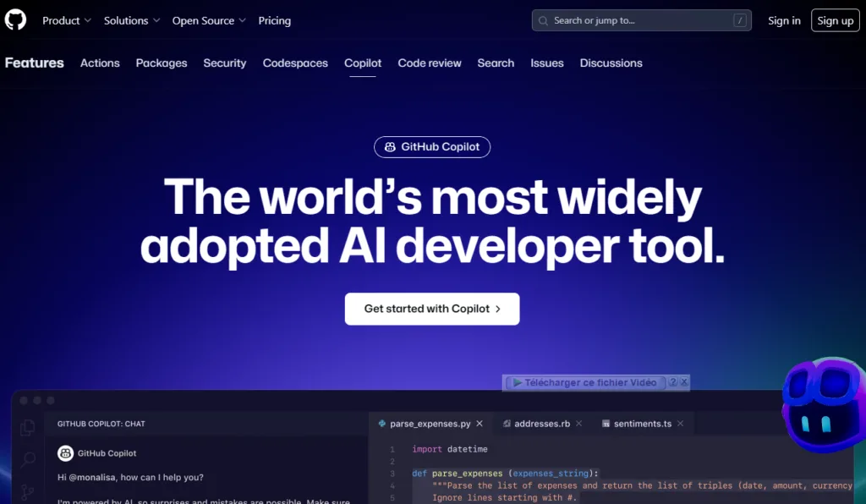The width and height of the screenshot is (866, 504).
Task: Dismiss the Télécharger ce fichier Vidéo bar
Action: (683, 382)
